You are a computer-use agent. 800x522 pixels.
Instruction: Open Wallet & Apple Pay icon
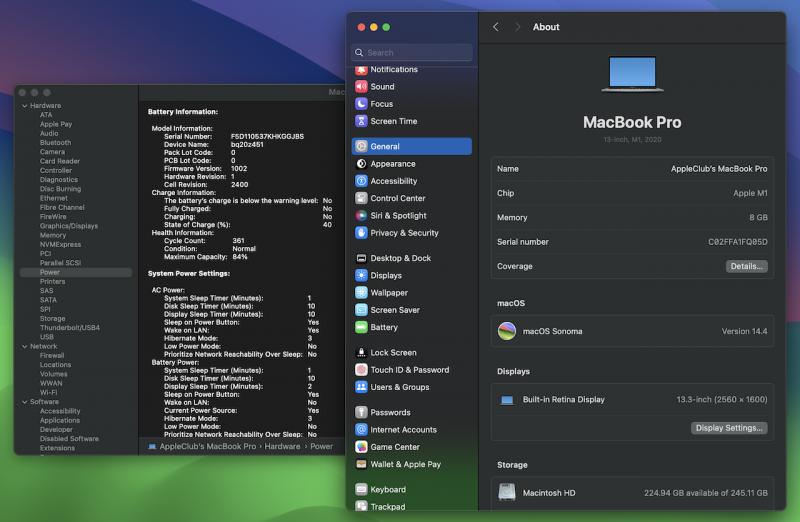point(361,464)
